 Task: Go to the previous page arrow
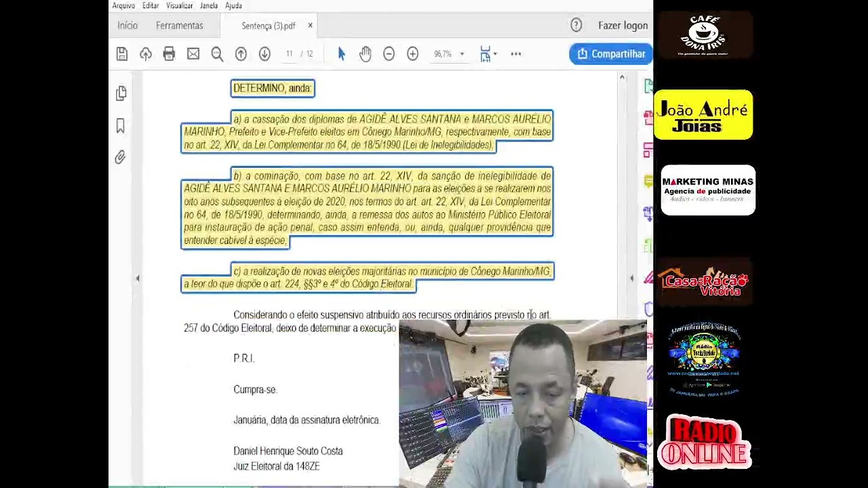coord(241,54)
